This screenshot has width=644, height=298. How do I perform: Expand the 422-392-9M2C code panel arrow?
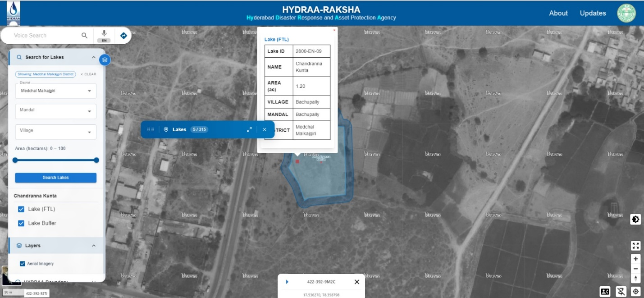287,282
